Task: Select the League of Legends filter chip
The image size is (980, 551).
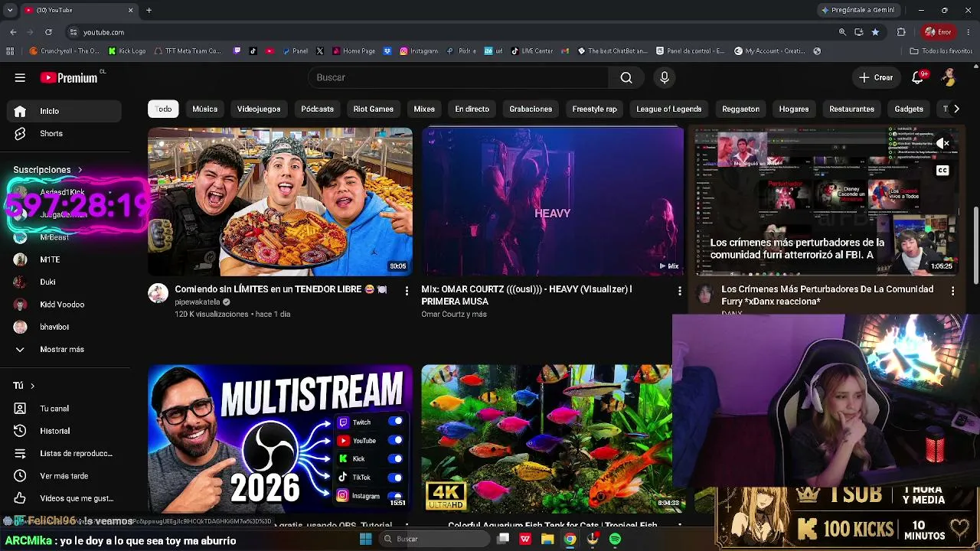Action: pyautogui.click(x=669, y=109)
